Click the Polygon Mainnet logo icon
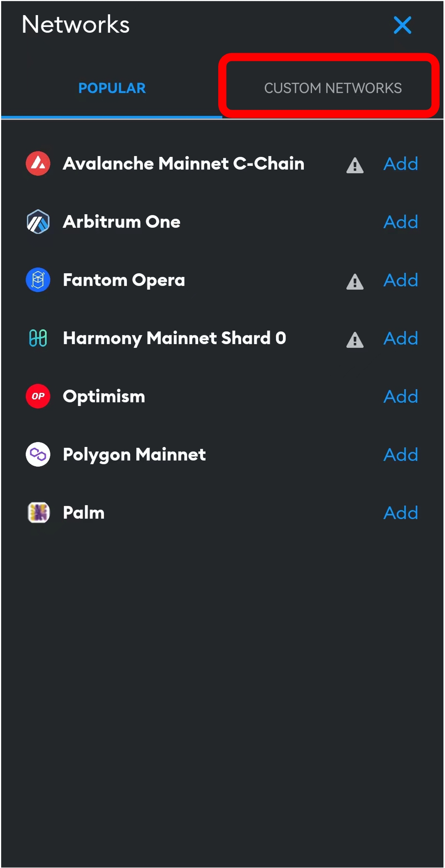Image resolution: width=445 pixels, height=868 pixels. (x=38, y=454)
